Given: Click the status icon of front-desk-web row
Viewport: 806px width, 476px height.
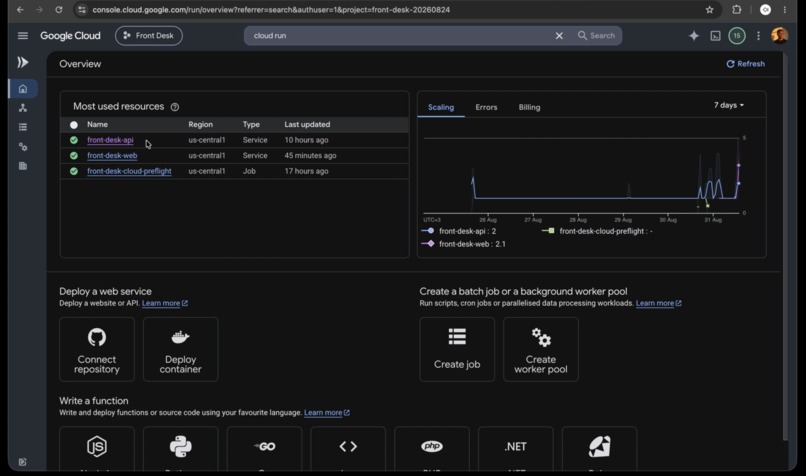Looking at the screenshot, I should pyautogui.click(x=74, y=155).
